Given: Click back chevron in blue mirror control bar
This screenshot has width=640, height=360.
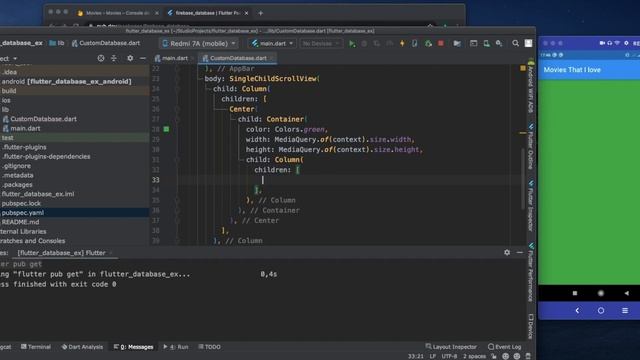Looking at the screenshot, I should (577, 311).
